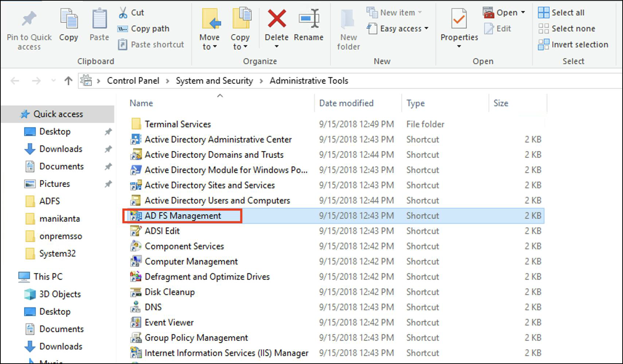623x364 pixels.
Task: Click the Cut scissors icon
Action: click(123, 13)
